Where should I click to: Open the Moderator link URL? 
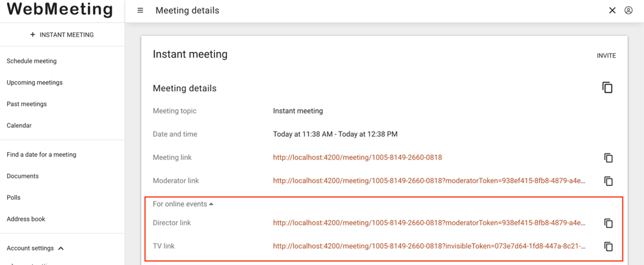pyautogui.click(x=429, y=180)
